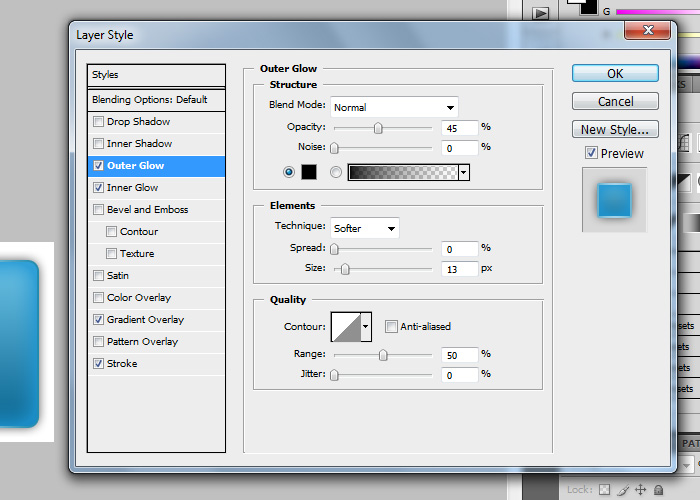This screenshot has width=700, height=500.
Task: Click the play icon behind dialog
Action: pyautogui.click(x=540, y=13)
